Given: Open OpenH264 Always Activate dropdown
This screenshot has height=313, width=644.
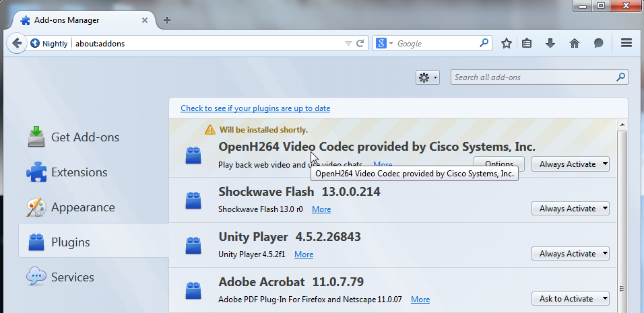Looking at the screenshot, I should pos(571,164).
